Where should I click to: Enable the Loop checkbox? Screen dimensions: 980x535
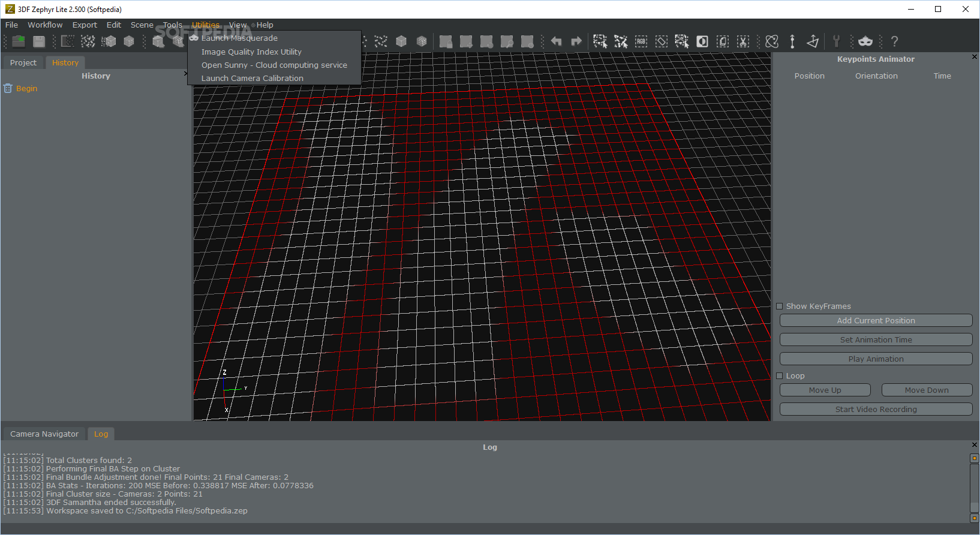pyautogui.click(x=780, y=376)
